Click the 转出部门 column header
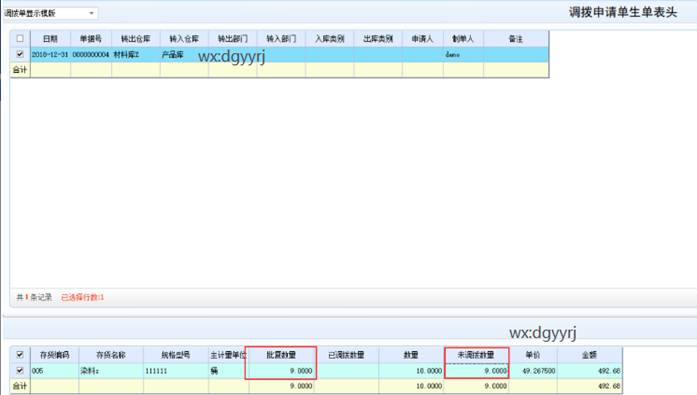This screenshot has height=395, width=697. tap(232, 39)
